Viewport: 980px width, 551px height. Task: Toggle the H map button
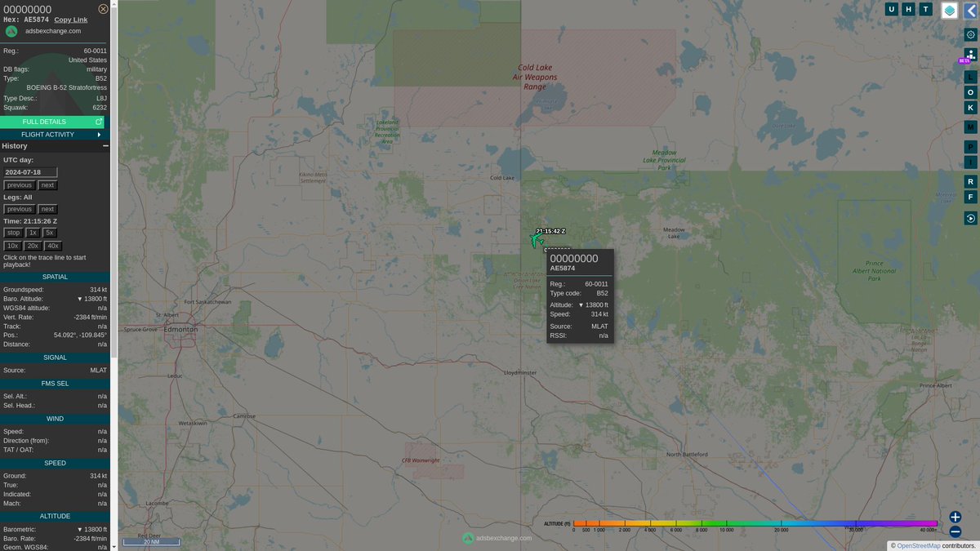908,9
